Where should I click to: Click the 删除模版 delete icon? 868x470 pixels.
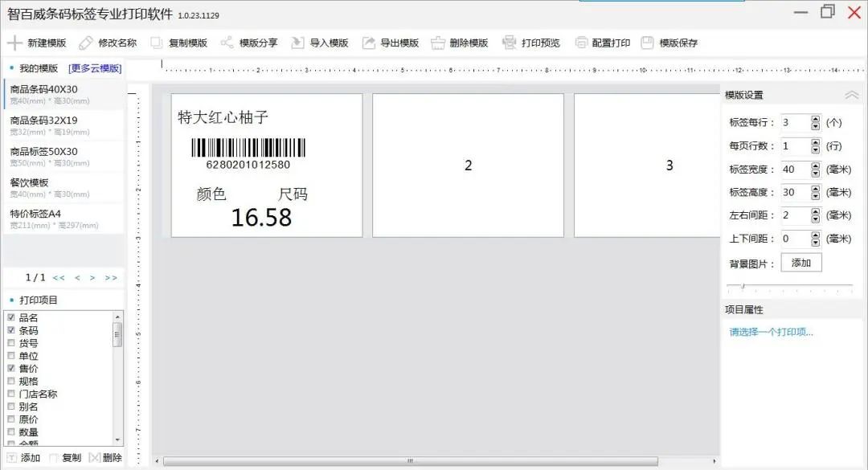click(438, 43)
